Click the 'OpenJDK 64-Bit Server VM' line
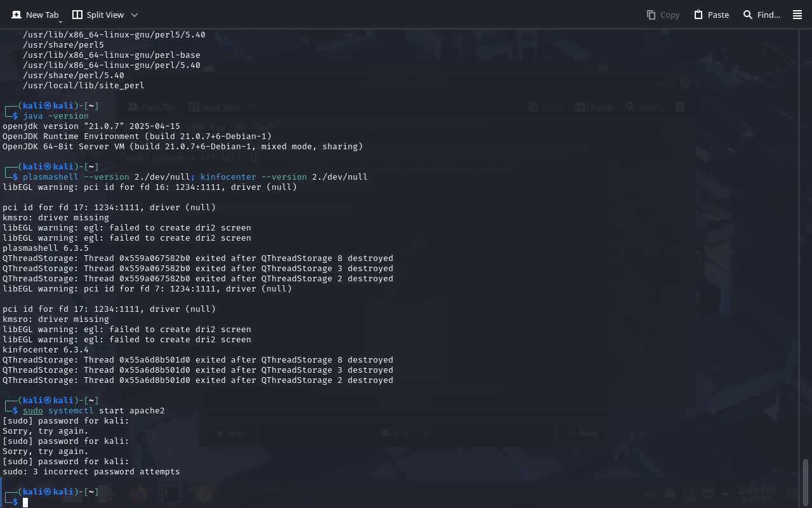Screen dimensions: 812x508 pyautogui.click(x=183, y=147)
